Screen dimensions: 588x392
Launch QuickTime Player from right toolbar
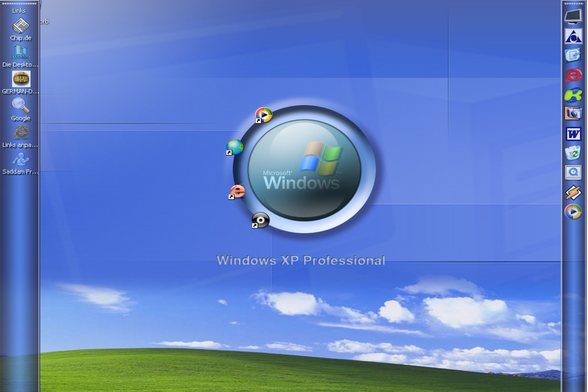(573, 173)
